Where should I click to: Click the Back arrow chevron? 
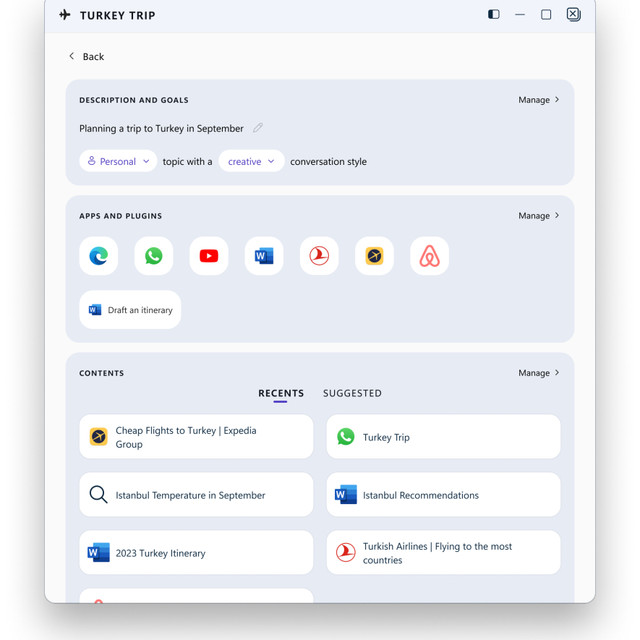tap(71, 56)
